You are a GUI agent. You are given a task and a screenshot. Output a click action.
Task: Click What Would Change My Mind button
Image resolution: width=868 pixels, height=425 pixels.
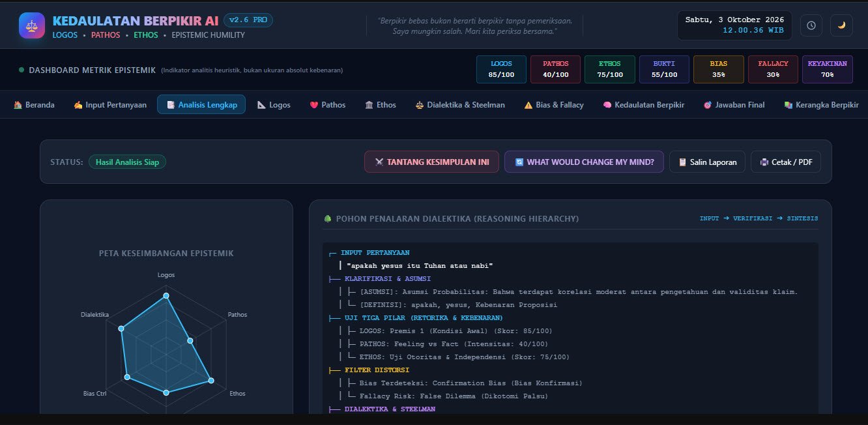click(584, 162)
